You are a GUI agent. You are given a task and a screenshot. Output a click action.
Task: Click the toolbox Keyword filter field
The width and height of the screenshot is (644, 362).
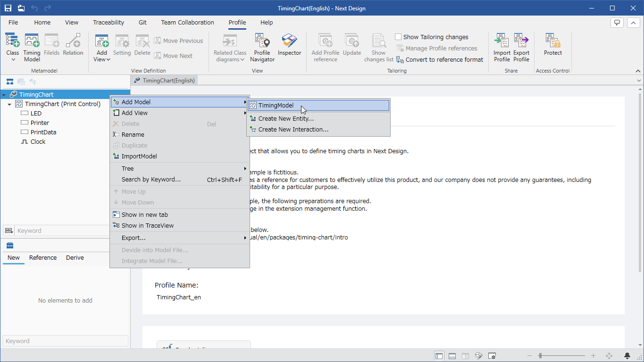(65, 341)
